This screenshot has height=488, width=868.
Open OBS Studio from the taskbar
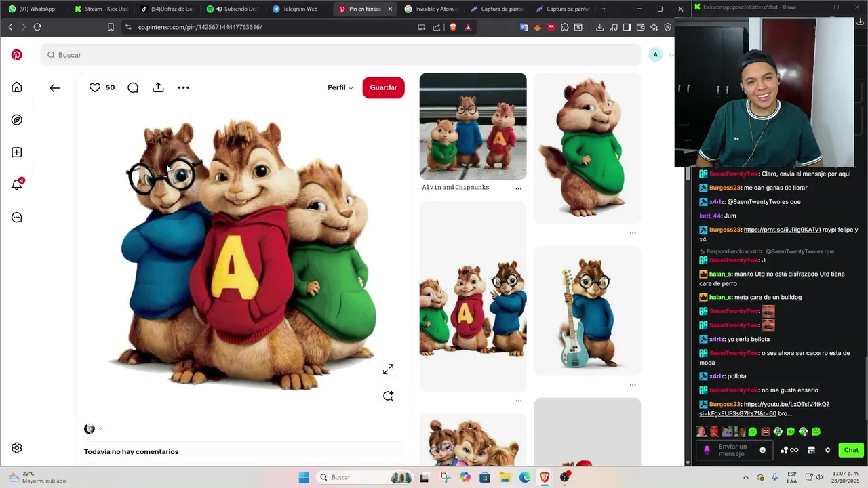(x=565, y=477)
